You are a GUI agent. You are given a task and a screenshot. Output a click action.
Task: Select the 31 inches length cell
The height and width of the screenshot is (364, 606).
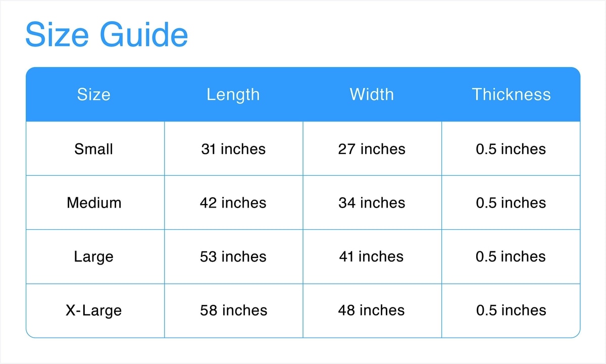coord(233,149)
